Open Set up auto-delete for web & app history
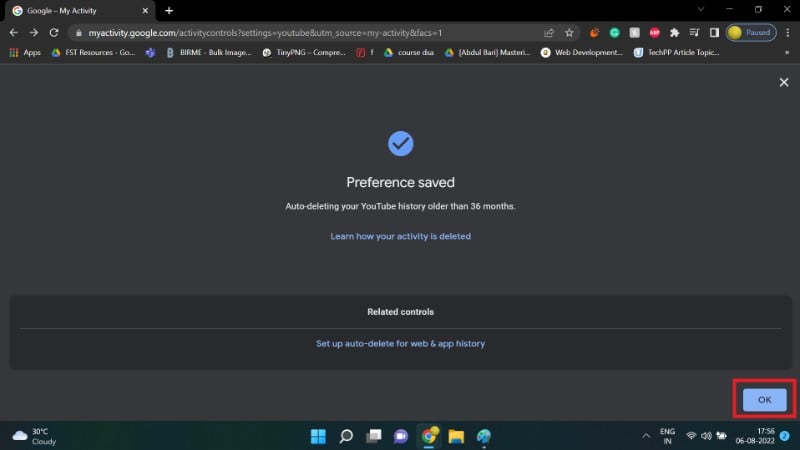The image size is (800, 450). click(401, 343)
